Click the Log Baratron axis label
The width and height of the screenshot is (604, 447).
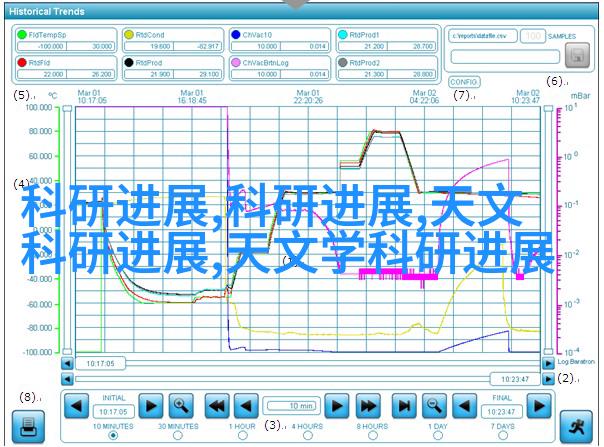click(x=576, y=362)
